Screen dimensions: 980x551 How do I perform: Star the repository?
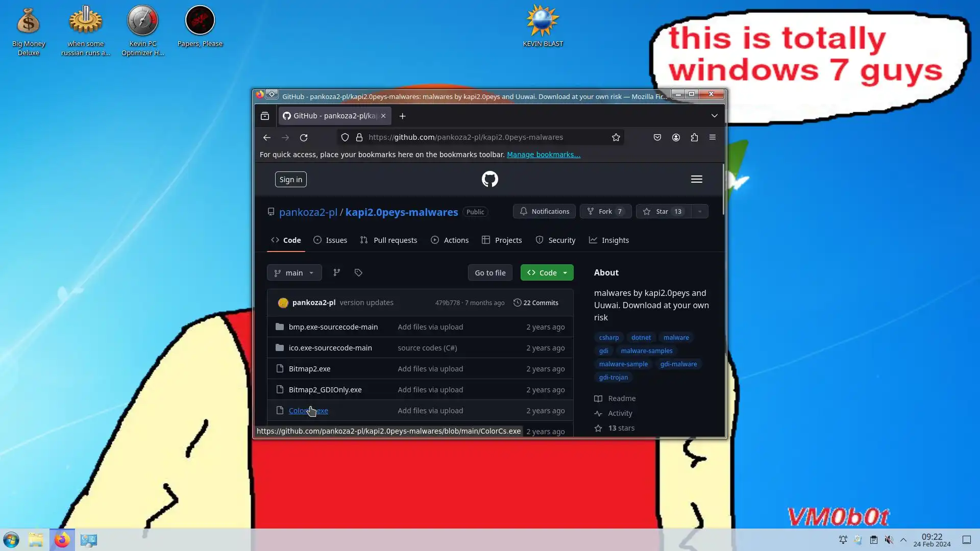coord(663,211)
